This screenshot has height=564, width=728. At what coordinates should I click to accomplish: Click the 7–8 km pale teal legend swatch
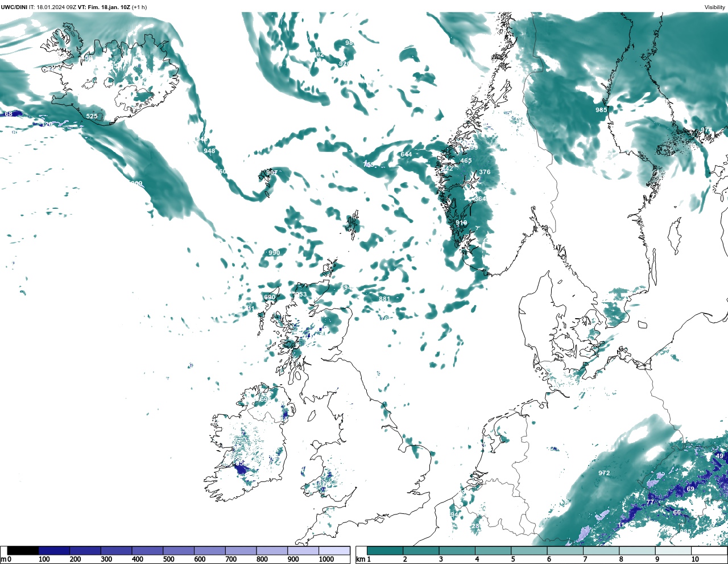click(601, 550)
